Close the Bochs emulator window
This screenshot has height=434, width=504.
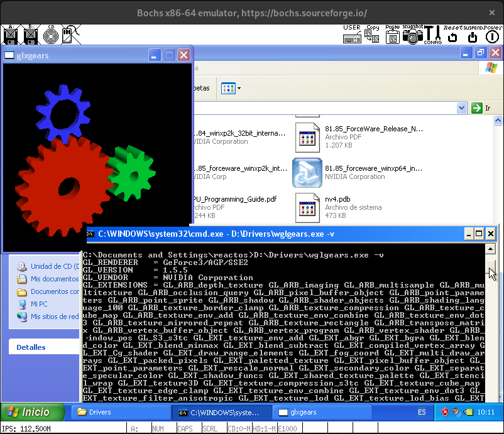(492, 13)
